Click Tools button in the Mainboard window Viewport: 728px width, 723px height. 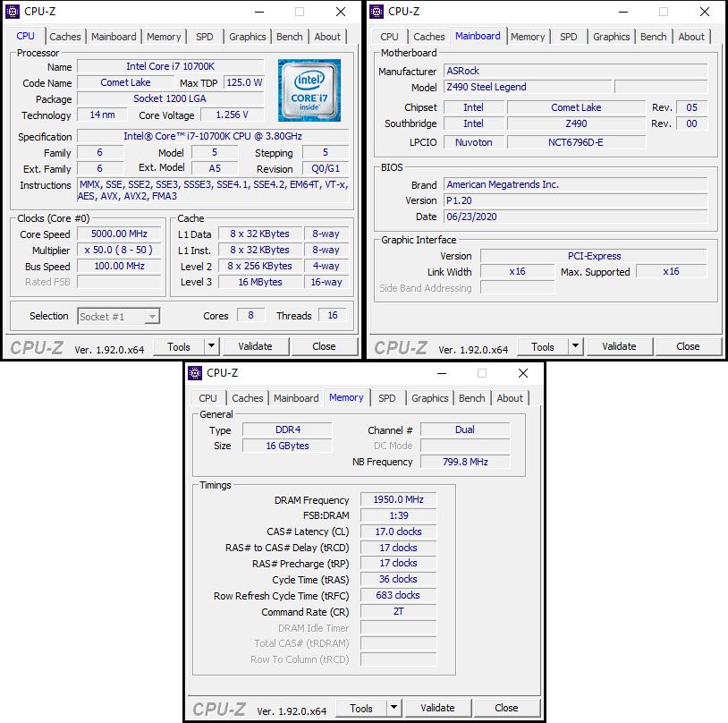543,346
